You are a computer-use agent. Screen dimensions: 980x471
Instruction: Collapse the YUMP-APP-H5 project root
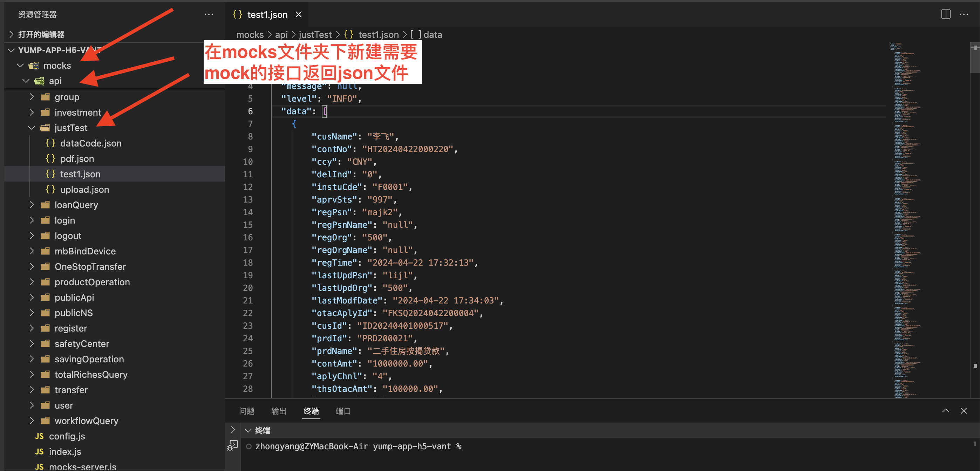tap(12, 50)
